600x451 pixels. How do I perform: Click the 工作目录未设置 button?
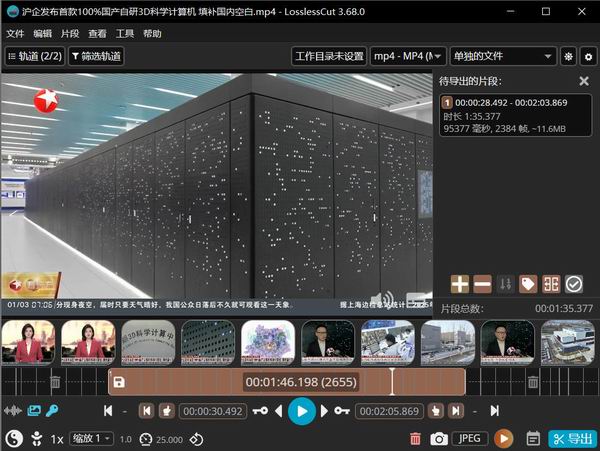pos(329,57)
